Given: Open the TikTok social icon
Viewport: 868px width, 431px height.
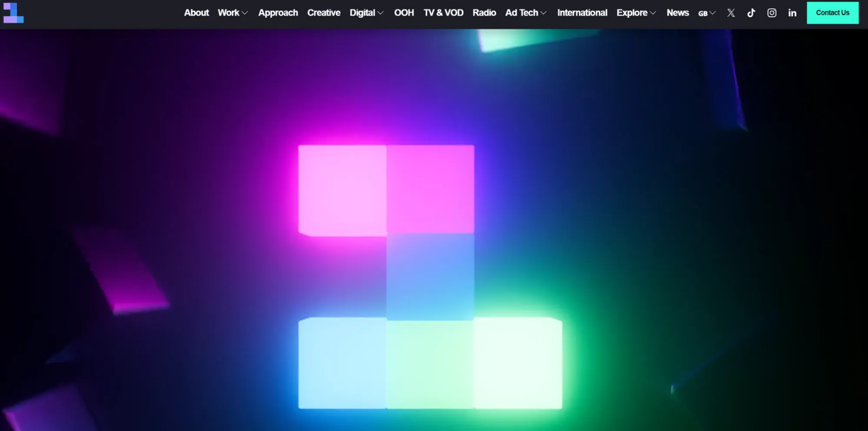Looking at the screenshot, I should [x=751, y=13].
